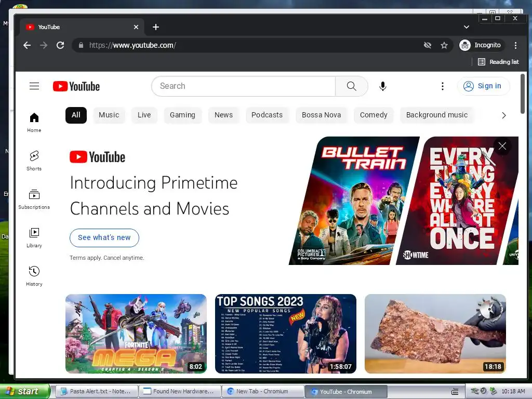Show more category chips with right arrow
Viewport: 532px width, 399px height.
coord(504,115)
